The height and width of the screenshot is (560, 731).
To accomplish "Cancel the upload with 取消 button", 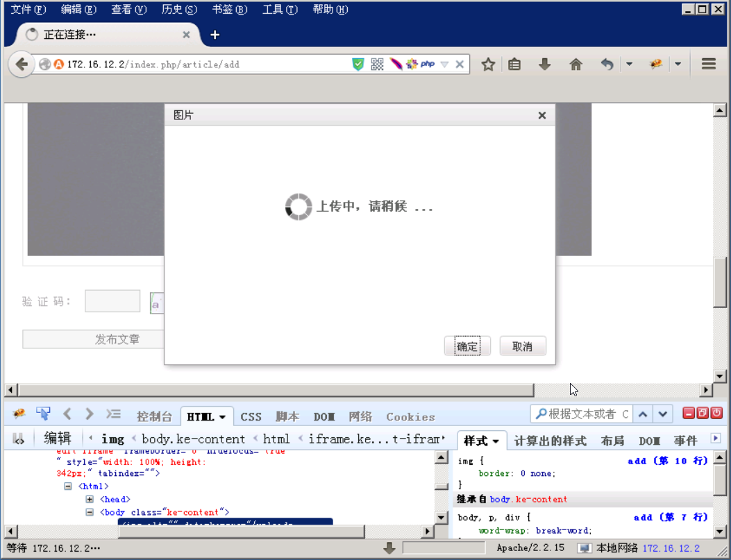I will (x=522, y=346).
